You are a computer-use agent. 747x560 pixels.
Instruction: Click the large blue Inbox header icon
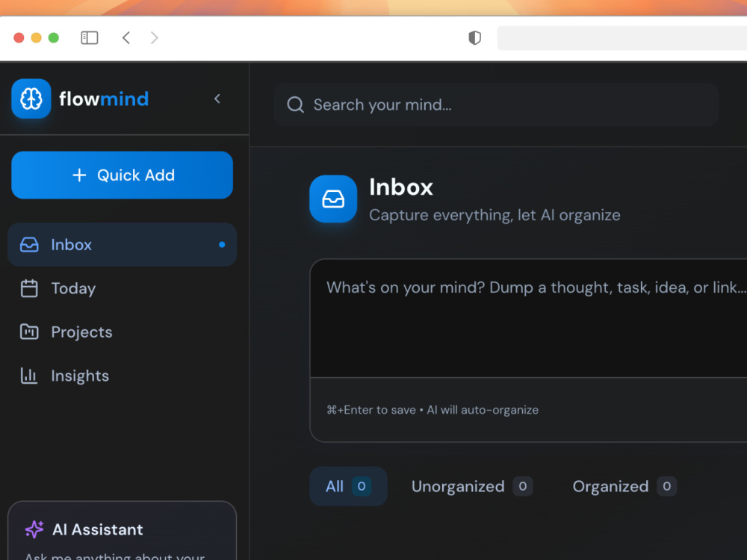click(333, 199)
